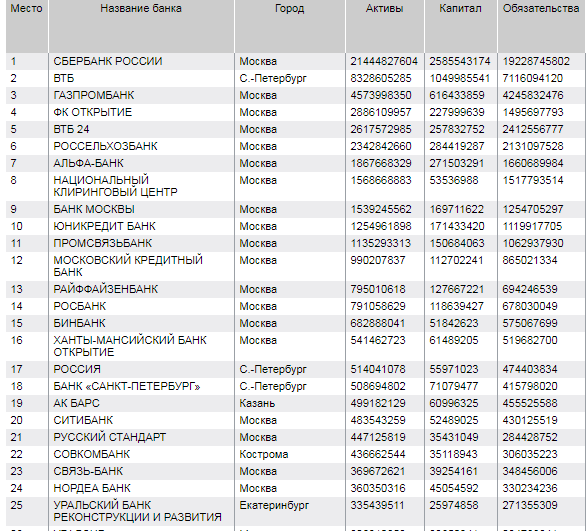Click the РОСБАНК bank name
The width and height of the screenshot is (586, 531).
(79, 306)
